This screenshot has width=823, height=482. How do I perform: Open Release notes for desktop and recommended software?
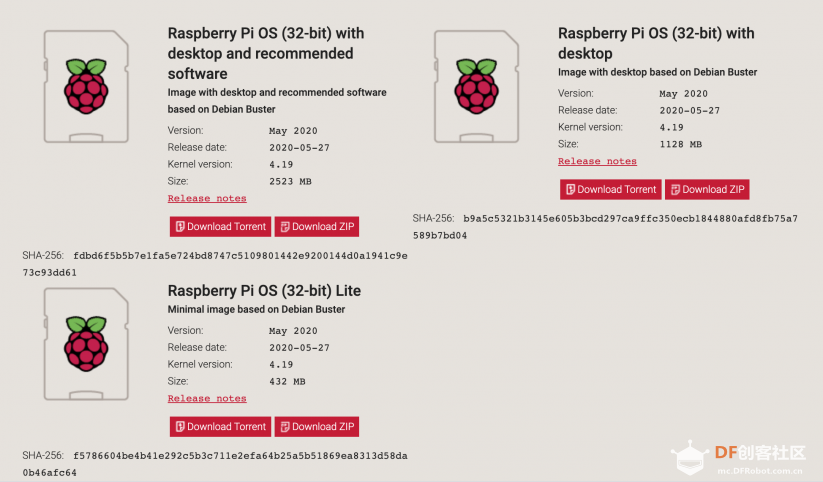pos(207,198)
